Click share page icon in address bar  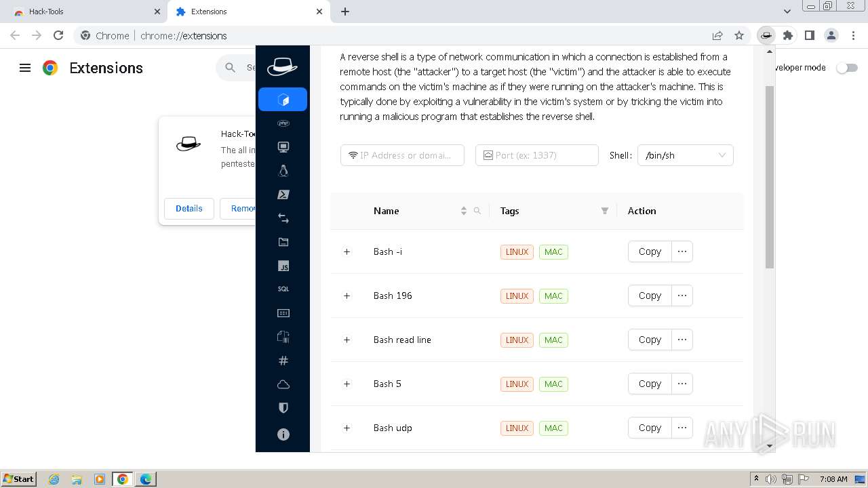coord(717,35)
